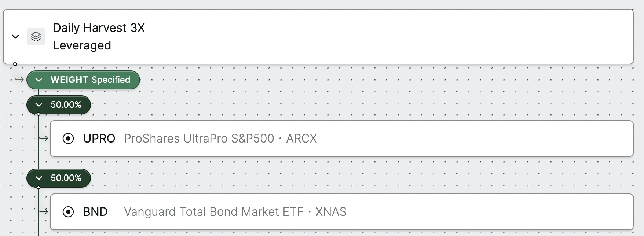Select the UPRO asset circle icon
Viewport: 644px width, 236px height.
tap(68, 139)
